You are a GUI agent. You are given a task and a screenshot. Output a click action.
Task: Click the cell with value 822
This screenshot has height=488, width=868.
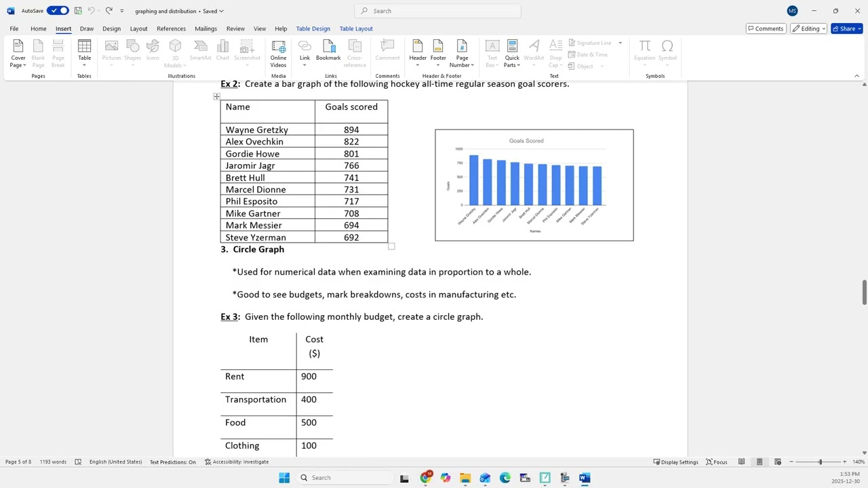tap(351, 142)
